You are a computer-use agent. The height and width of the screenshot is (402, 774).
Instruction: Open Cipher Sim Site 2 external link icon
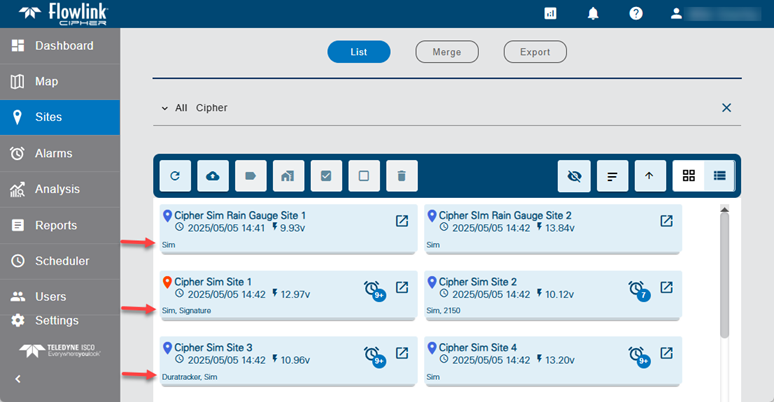coord(666,287)
